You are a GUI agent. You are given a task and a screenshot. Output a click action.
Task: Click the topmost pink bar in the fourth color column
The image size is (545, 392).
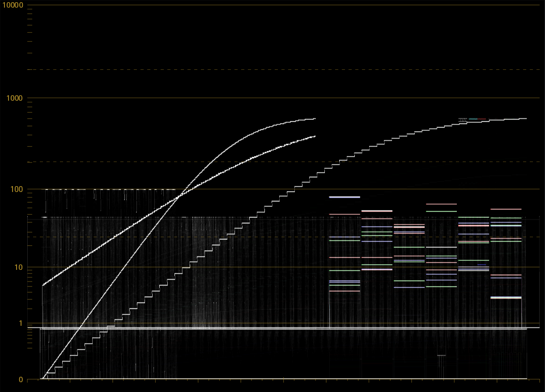pos(441,204)
